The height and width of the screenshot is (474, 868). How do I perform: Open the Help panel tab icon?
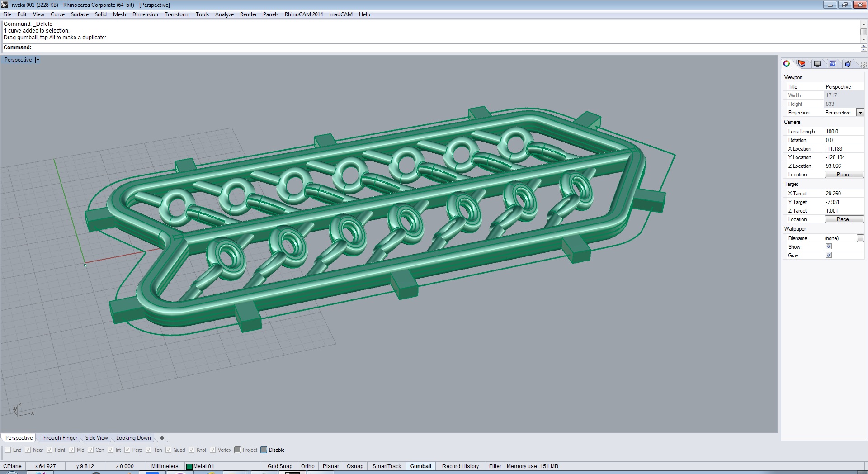tap(833, 64)
